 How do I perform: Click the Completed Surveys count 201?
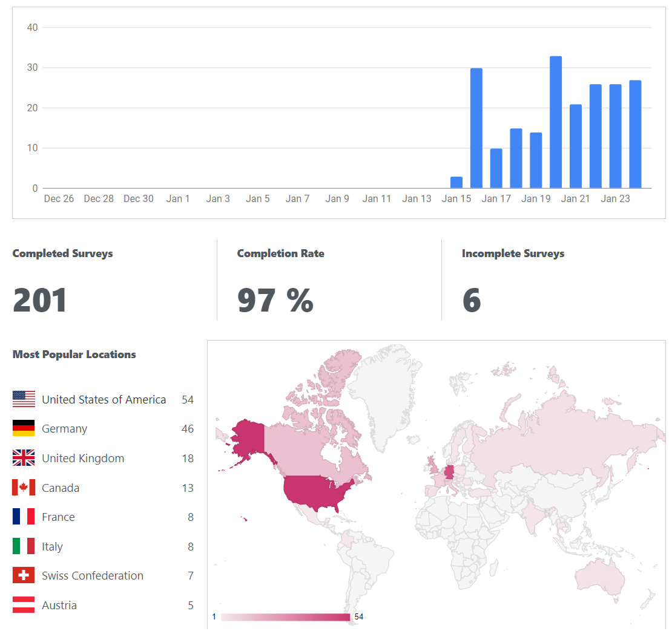click(x=40, y=301)
